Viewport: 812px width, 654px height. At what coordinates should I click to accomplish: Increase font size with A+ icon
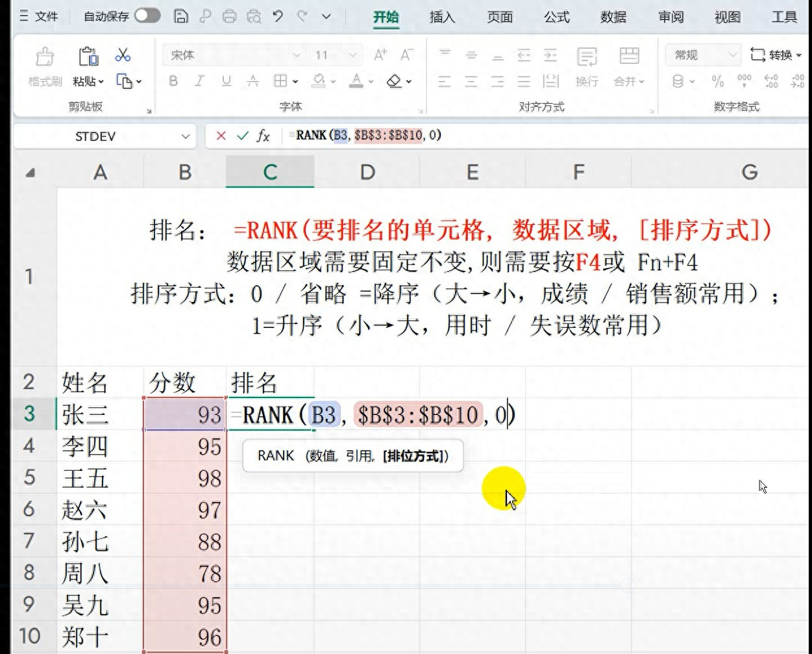(x=380, y=55)
